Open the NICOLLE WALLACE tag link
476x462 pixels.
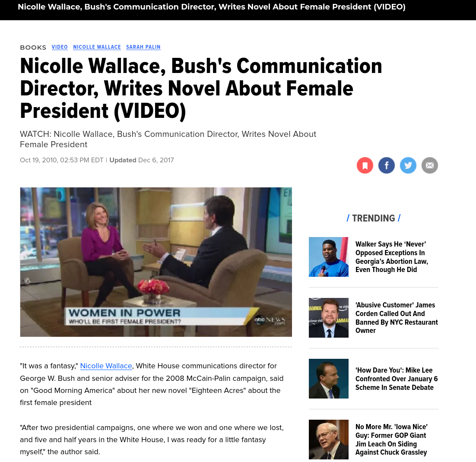[x=97, y=47]
